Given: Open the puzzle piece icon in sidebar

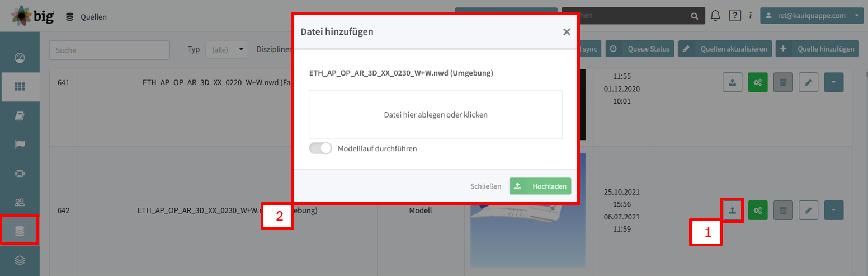Looking at the screenshot, I should coord(20,174).
